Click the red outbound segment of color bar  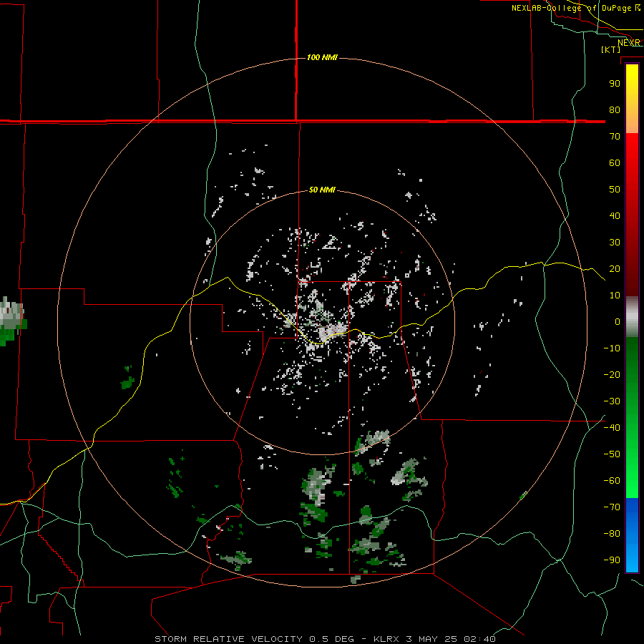(x=632, y=215)
